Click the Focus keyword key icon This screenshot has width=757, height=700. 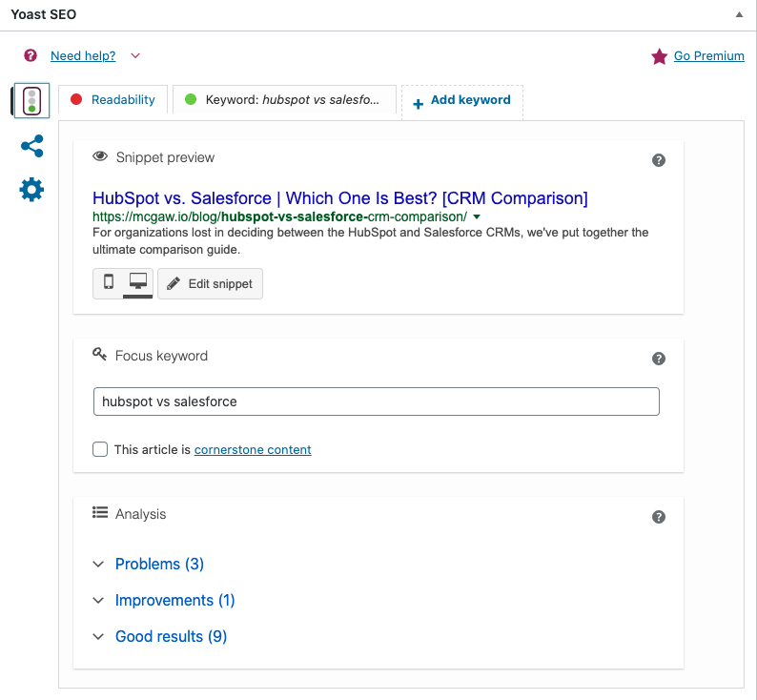click(x=99, y=355)
